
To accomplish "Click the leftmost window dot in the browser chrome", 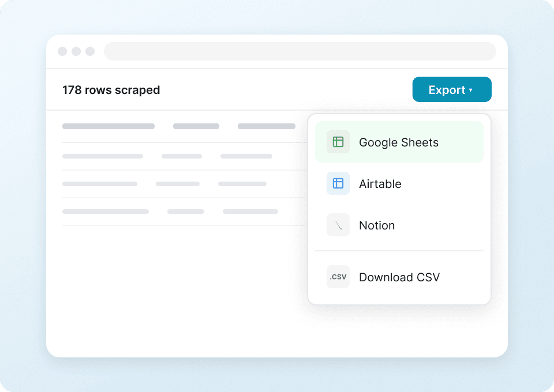I will coord(62,51).
